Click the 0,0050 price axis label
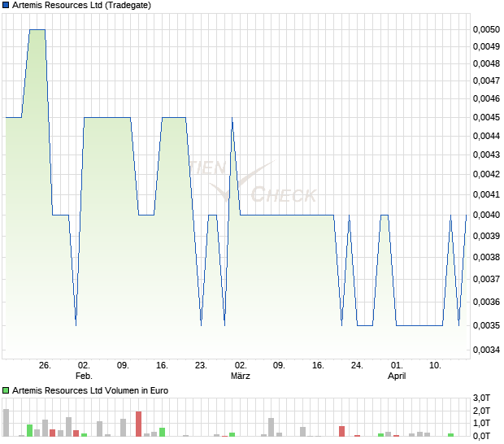The height and width of the screenshot is (444, 504). (x=486, y=29)
